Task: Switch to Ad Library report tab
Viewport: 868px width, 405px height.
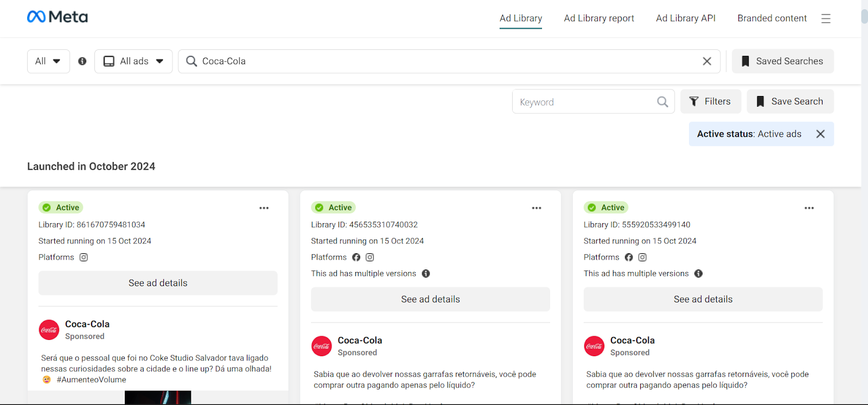Action: point(599,18)
